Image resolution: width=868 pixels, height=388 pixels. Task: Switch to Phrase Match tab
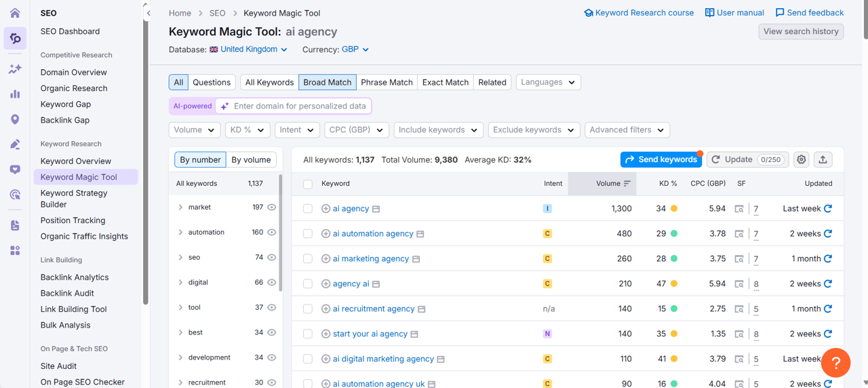387,82
